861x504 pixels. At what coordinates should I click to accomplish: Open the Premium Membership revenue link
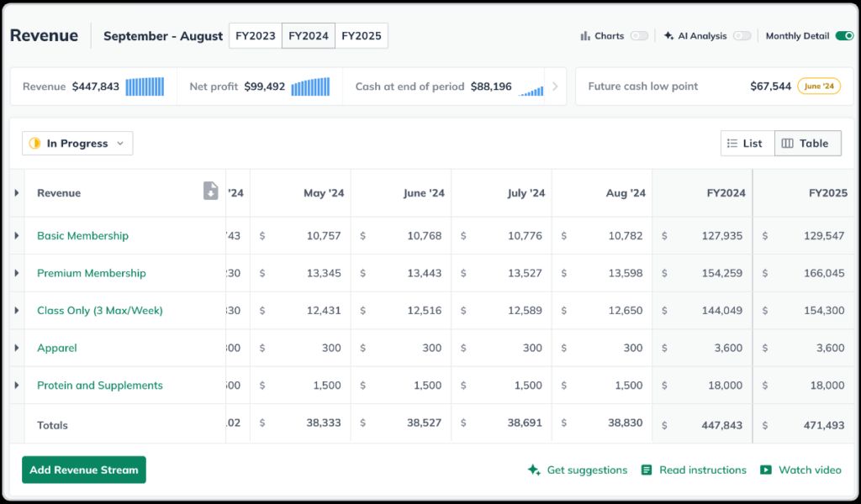pos(92,273)
